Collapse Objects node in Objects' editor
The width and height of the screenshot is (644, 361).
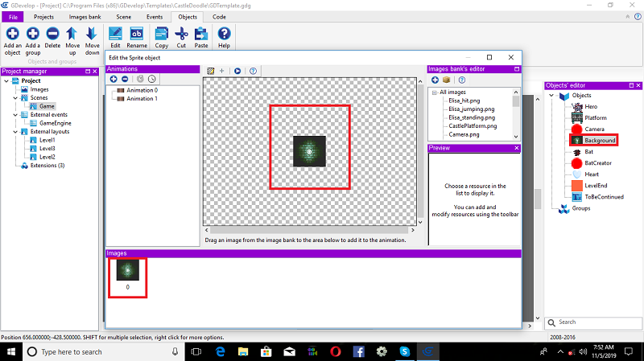(x=551, y=95)
